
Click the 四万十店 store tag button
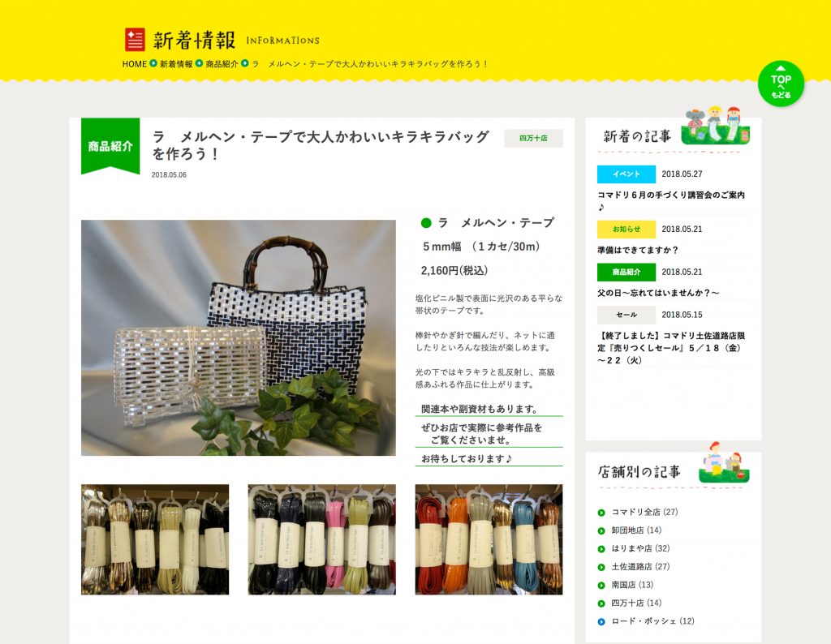[x=533, y=138]
